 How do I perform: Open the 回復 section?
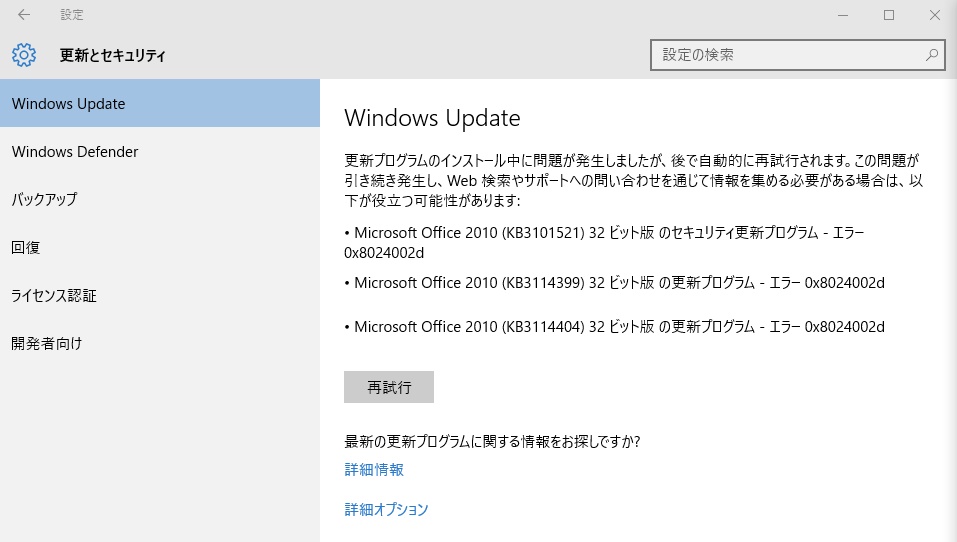click(x=160, y=247)
